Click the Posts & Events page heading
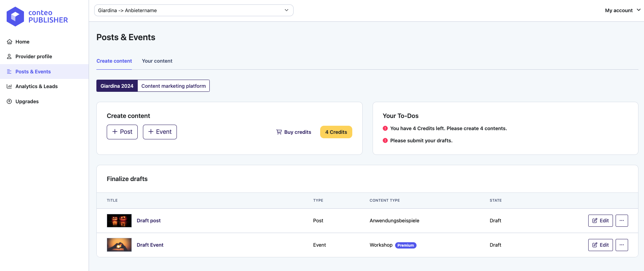The width and height of the screenshot is (644, 271). tap(126, 37)
